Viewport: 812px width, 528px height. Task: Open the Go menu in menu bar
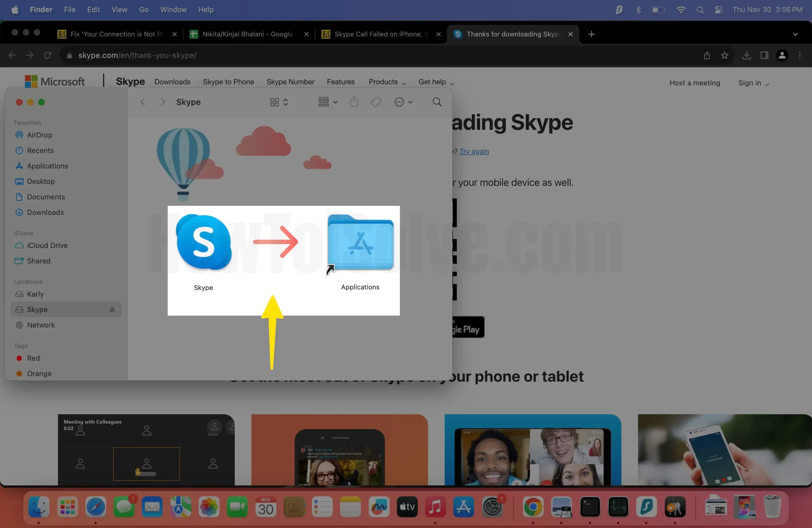[144, 10]
